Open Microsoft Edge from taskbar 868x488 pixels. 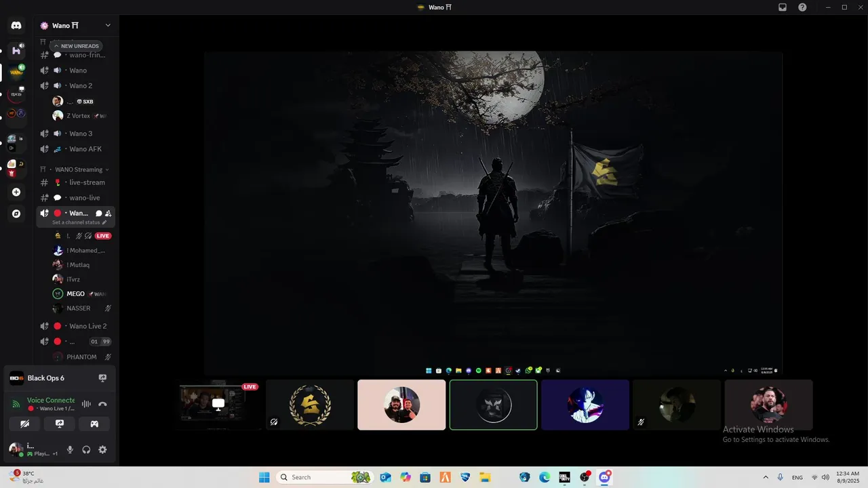coord(545,477)
